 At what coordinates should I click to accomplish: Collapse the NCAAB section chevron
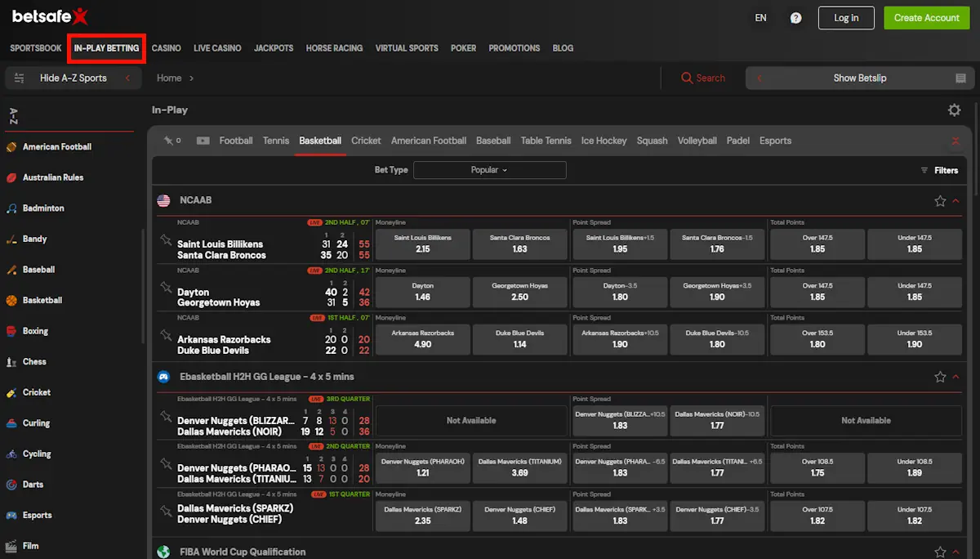tap(955, 199)
